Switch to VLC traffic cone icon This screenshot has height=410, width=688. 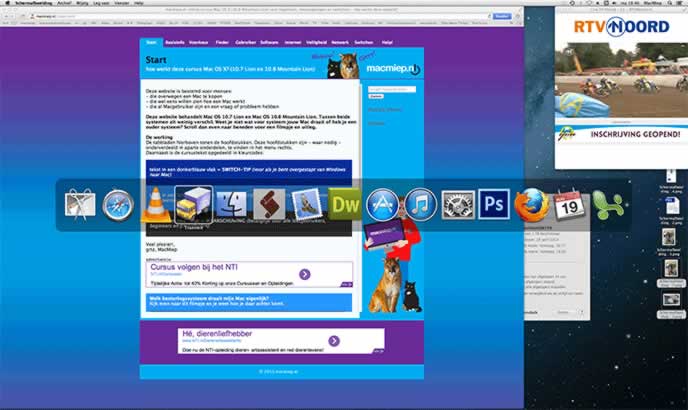point(156,205)
